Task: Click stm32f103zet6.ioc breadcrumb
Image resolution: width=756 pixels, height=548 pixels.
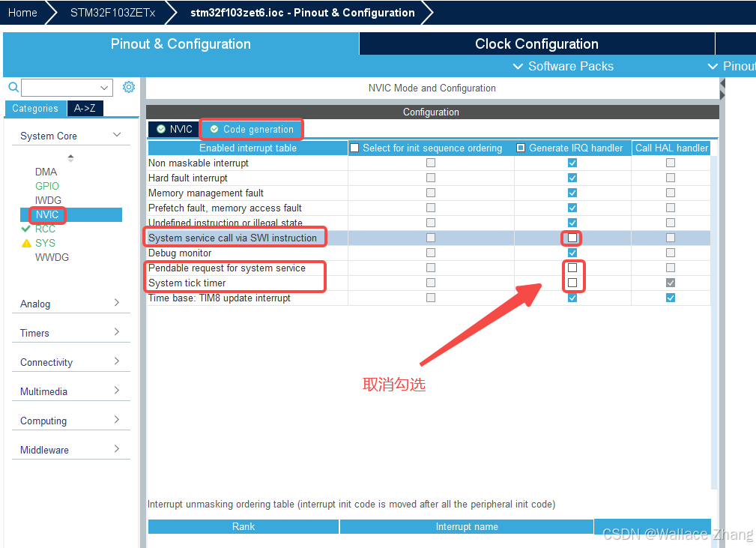Action: (302, 13)
